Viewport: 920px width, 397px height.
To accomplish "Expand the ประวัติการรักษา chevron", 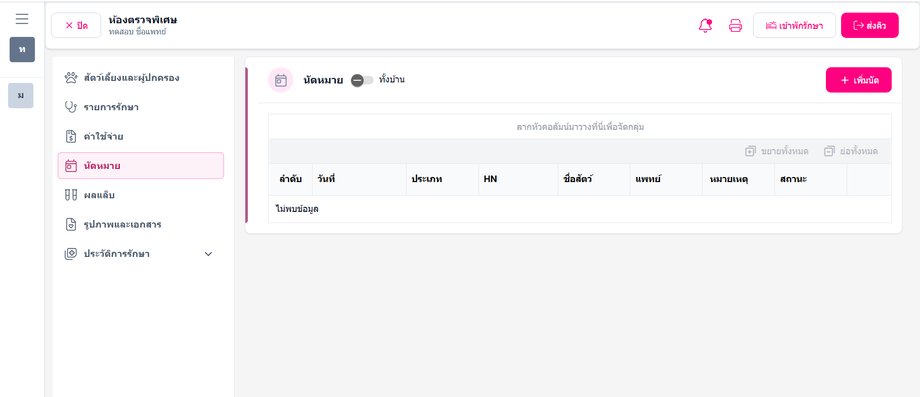I will [x=208, y=254].
